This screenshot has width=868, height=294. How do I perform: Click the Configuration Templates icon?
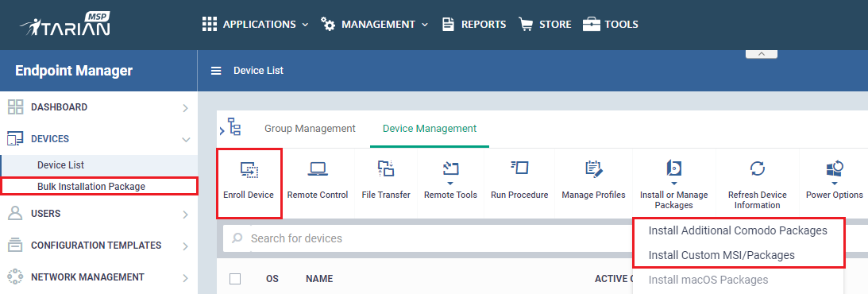tap(16, 245)
